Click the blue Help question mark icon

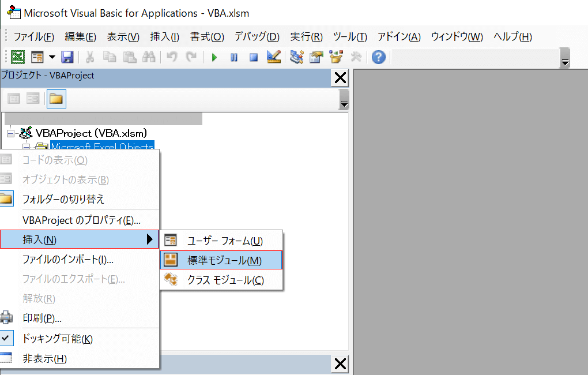pyautogui.click(x=378, y=57)
